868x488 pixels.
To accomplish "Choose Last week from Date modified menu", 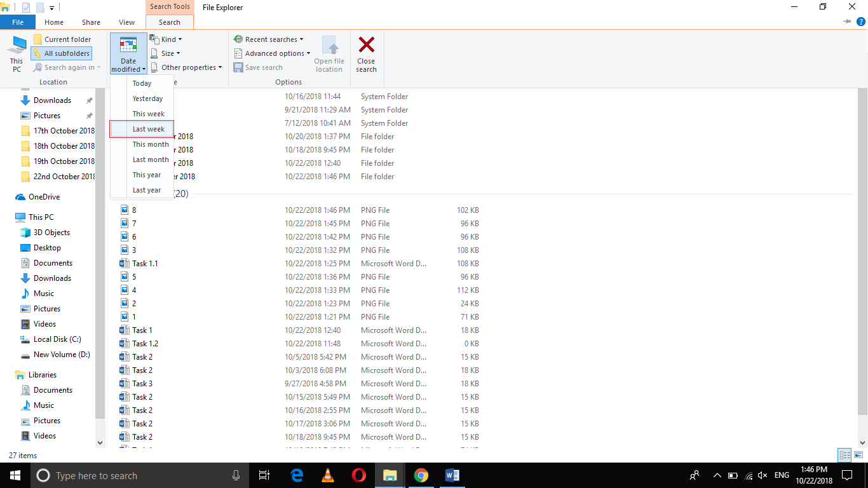I will point(148,129).
